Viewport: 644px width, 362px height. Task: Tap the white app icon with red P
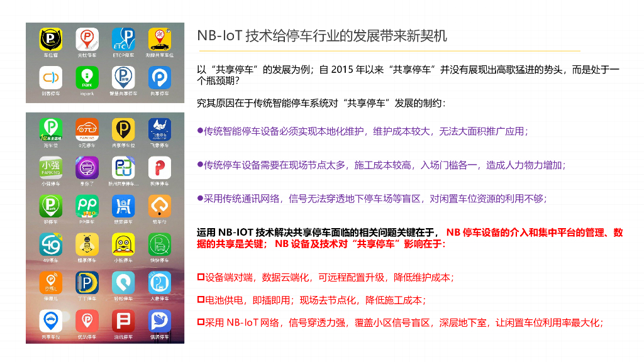160,168
